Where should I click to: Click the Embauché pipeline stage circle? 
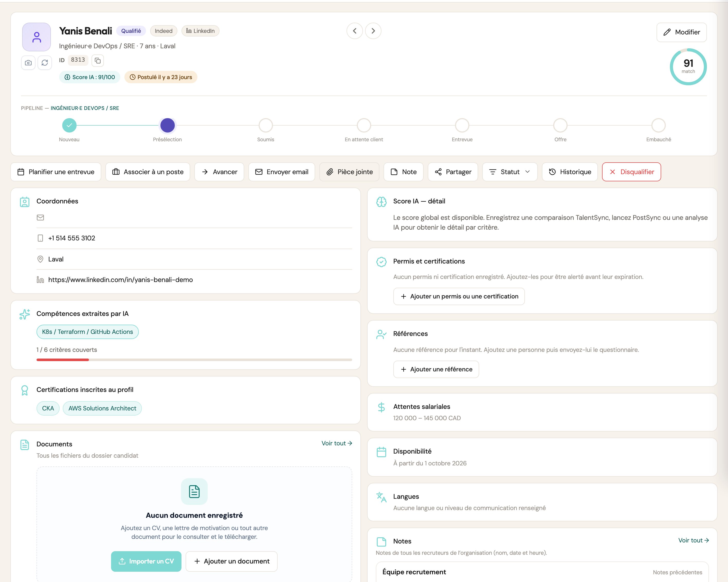[658, 126]
